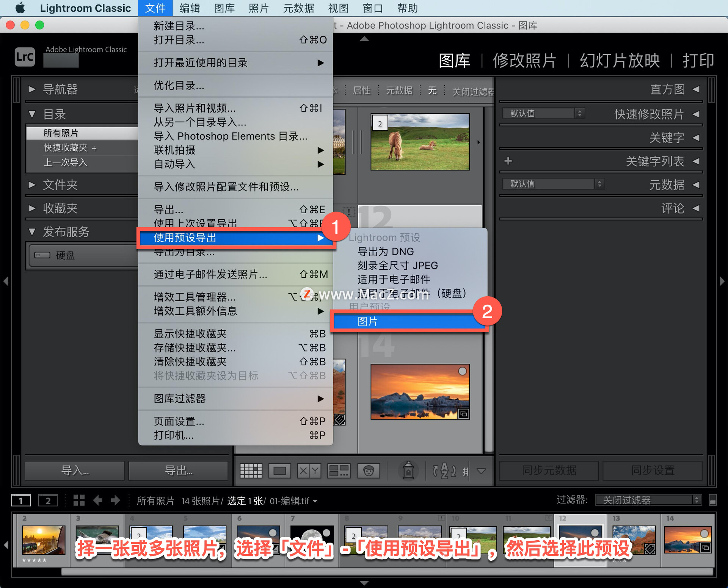Open compare XY view
This screenshot has height=588, width=728.
pyautogui.click(x=309, y=471)
